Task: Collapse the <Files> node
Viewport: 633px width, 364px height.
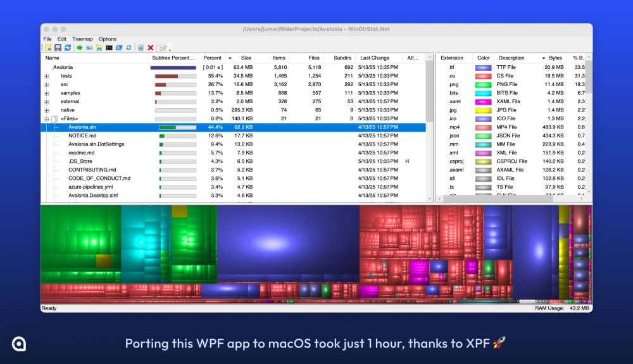Action: point(46,118)
